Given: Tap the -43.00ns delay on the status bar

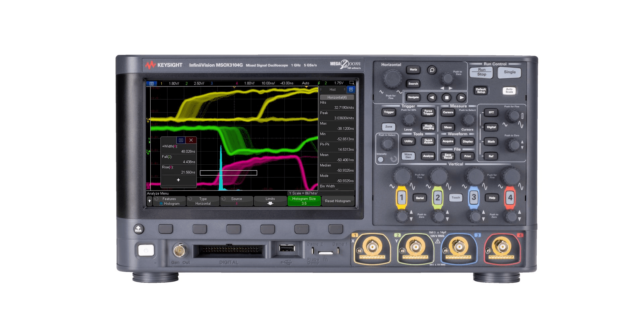Looking at the screenshot, I should coord(287,83).
